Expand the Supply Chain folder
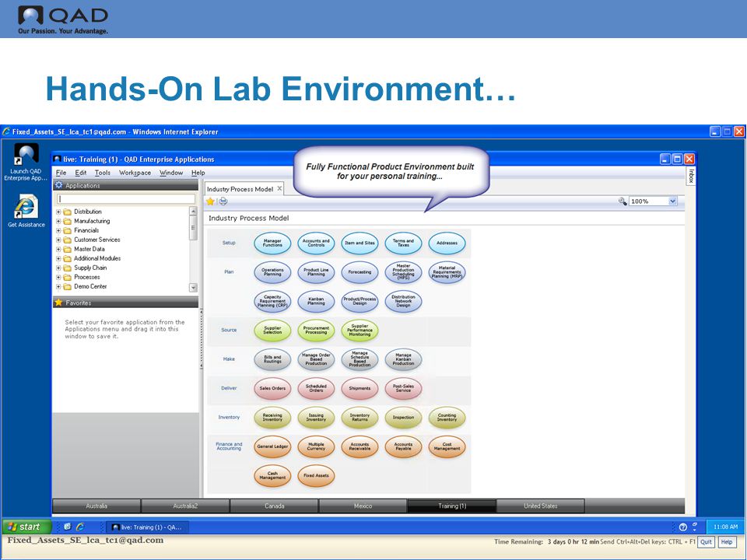 point(58,268)
